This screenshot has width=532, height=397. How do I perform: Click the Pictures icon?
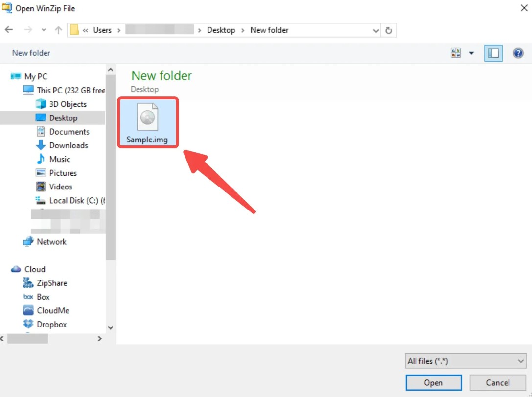click(41, 173)
